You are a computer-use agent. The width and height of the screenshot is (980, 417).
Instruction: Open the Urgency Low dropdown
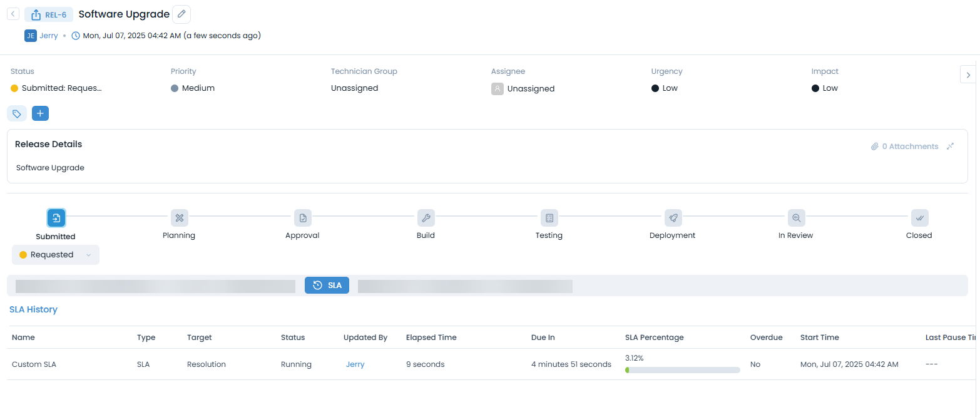[670, 88]
